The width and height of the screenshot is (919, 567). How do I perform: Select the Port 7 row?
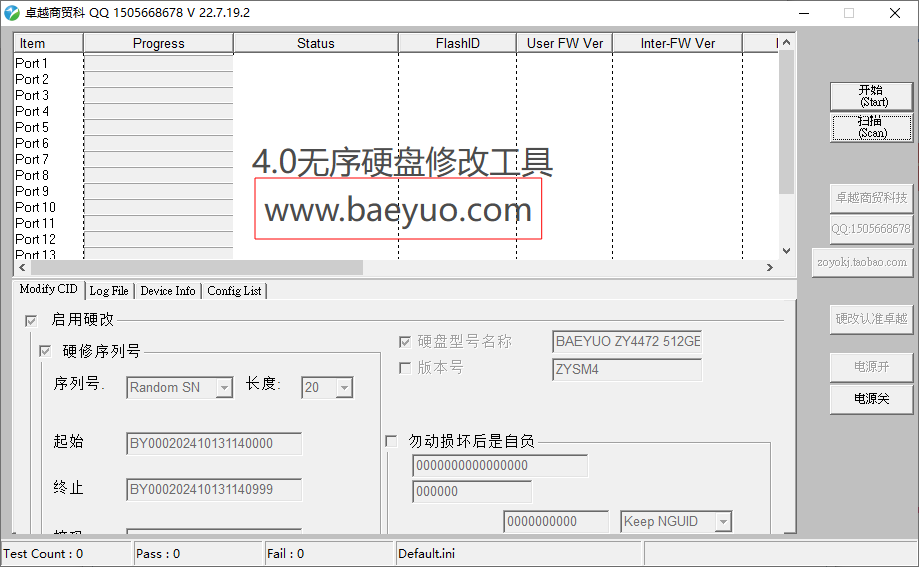32,159
